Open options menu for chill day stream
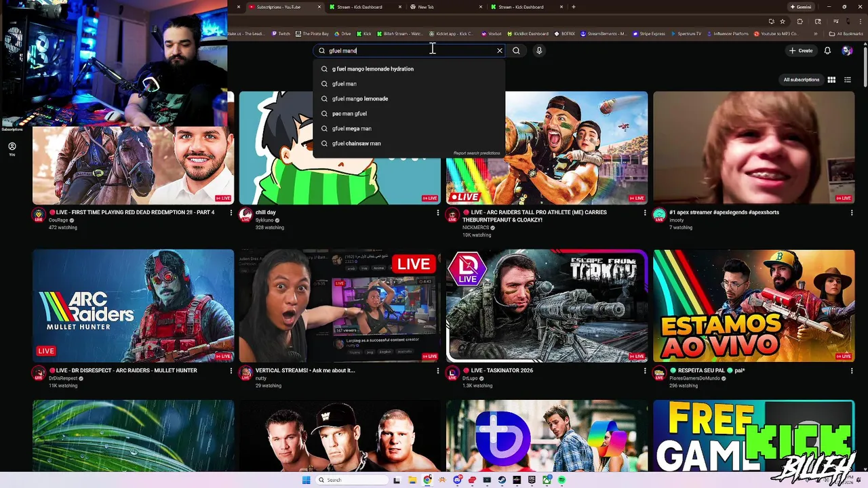868x488 pixels. tap(437, 213)
